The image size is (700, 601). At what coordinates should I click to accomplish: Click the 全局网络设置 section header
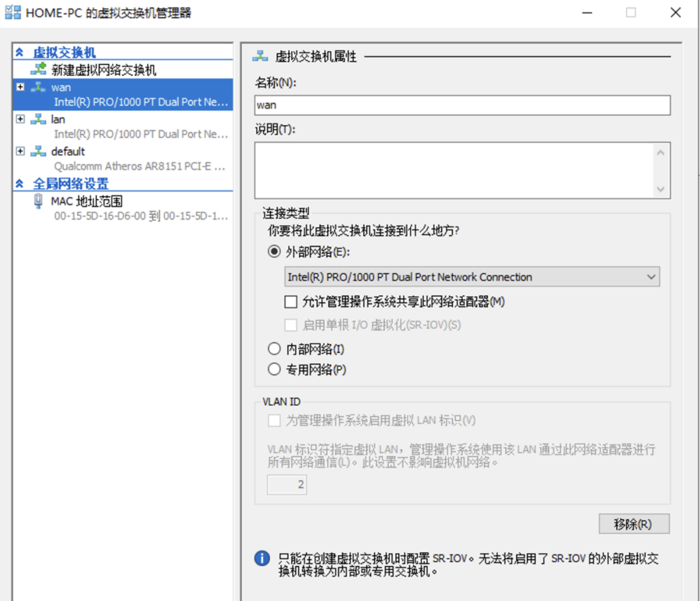pos(70,183)
